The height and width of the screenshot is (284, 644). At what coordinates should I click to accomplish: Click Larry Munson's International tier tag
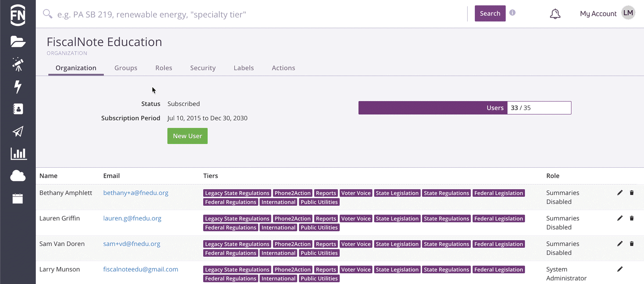pyautogui.click(x=278, y=279)
